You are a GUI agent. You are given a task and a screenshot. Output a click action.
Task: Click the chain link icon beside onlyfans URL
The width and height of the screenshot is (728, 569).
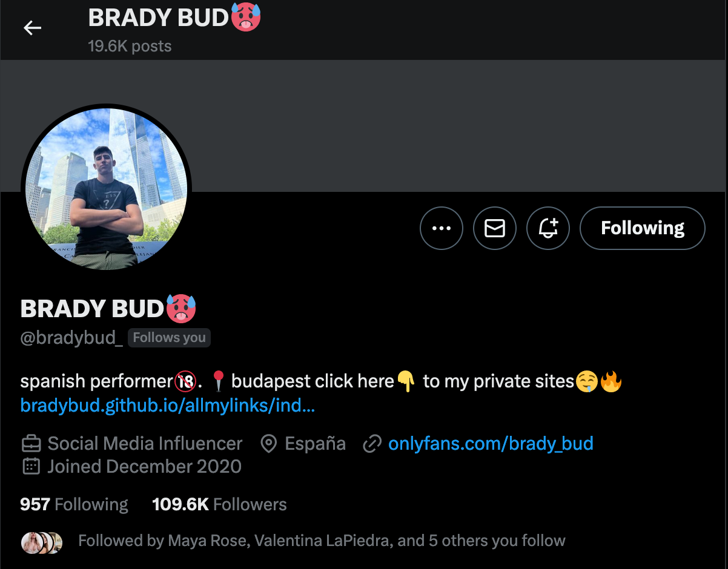point(371,444)
